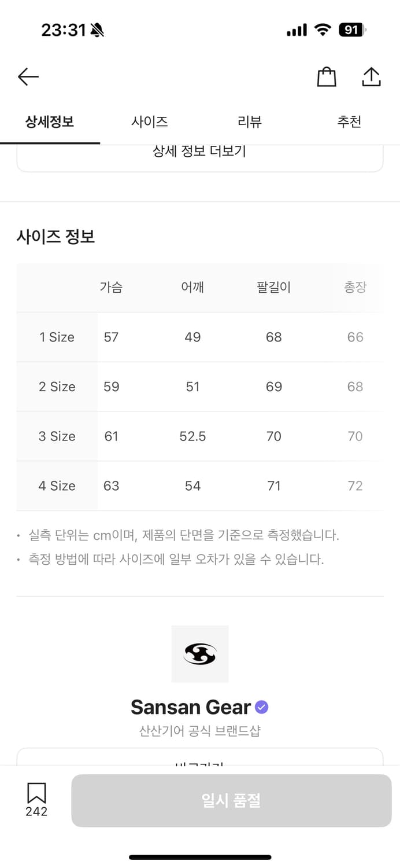Tap 산산기어 공식 브랜드샵 text

tap(200, 730)
